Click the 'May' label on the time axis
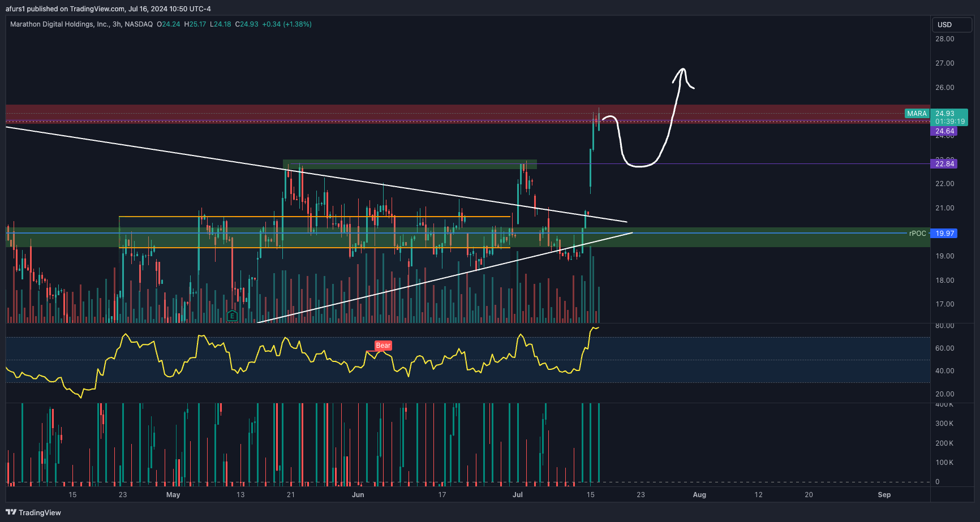Viewport: 980px width, 522px height. click(173, 495)
